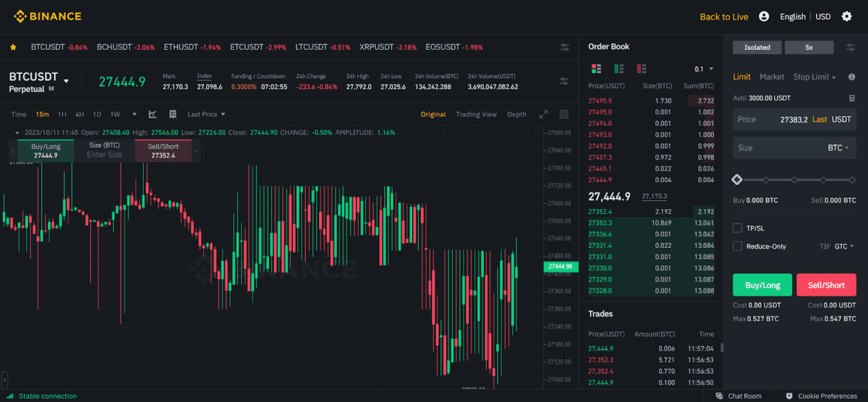Expand chart to fullscreen
The width and height of the screenshot is (868, 402).
click(544, 114)
